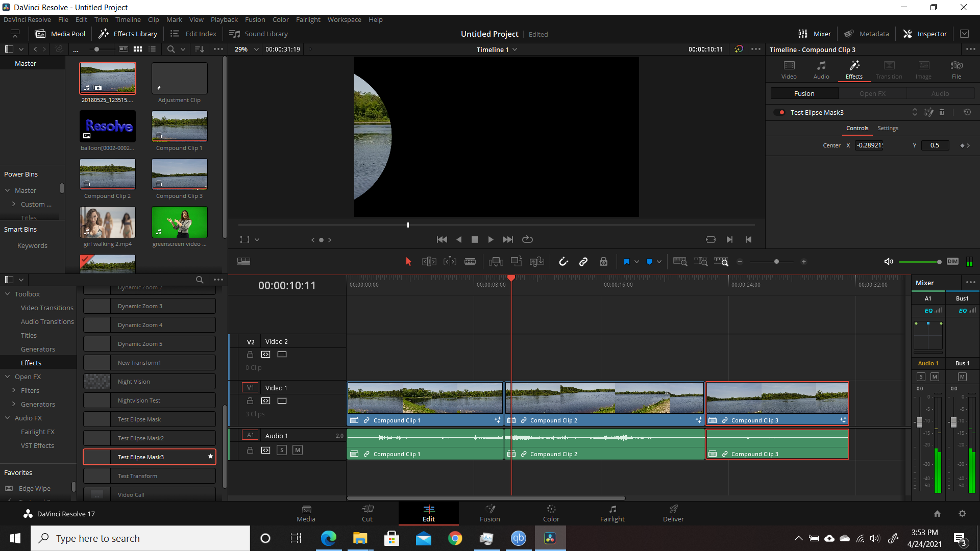
Task: Open the Inspector Video tab
Action: click(789, 70)
